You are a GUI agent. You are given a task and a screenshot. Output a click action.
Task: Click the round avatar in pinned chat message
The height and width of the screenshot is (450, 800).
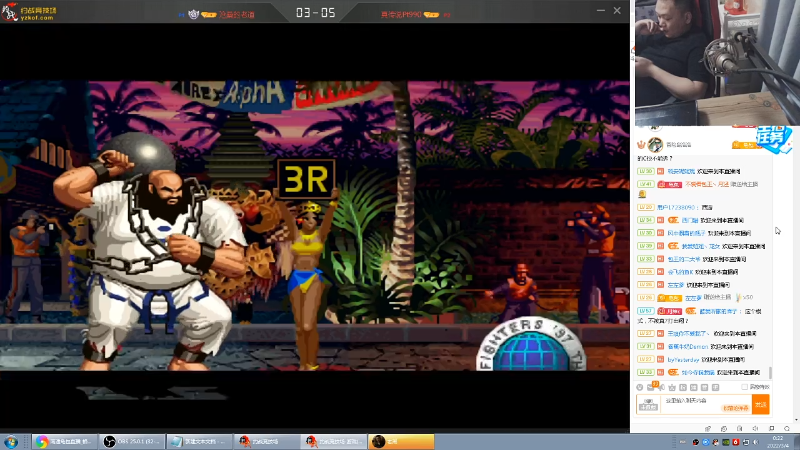click(x=655, y=145)
